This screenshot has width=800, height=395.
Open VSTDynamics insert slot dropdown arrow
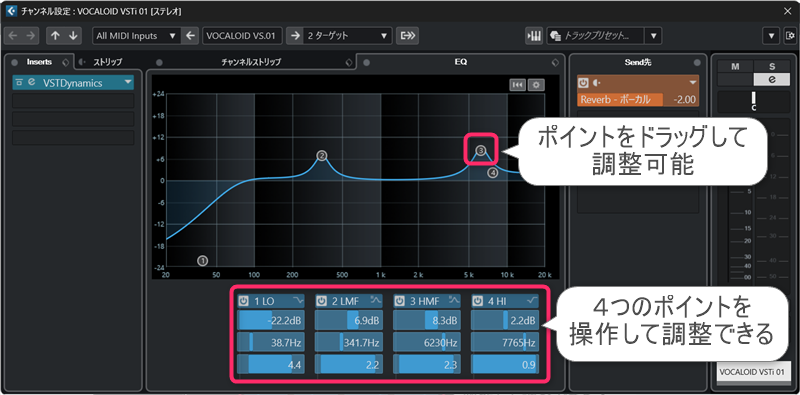[128, 82]
